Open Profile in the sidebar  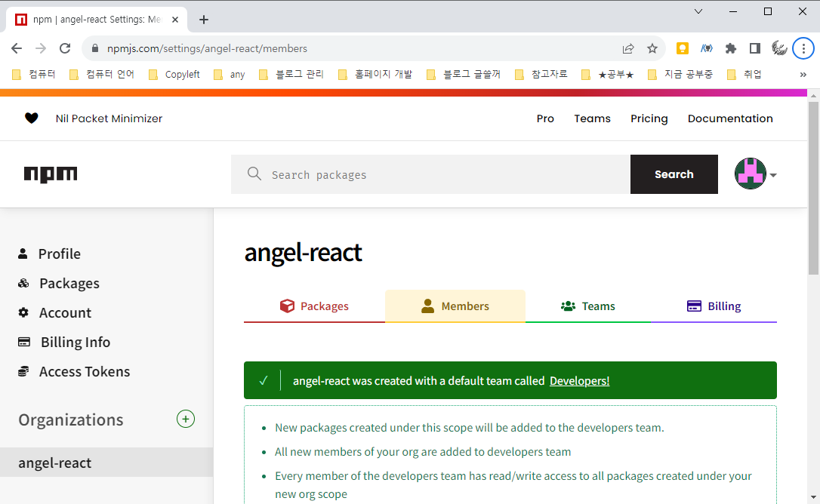coord(50,254)
